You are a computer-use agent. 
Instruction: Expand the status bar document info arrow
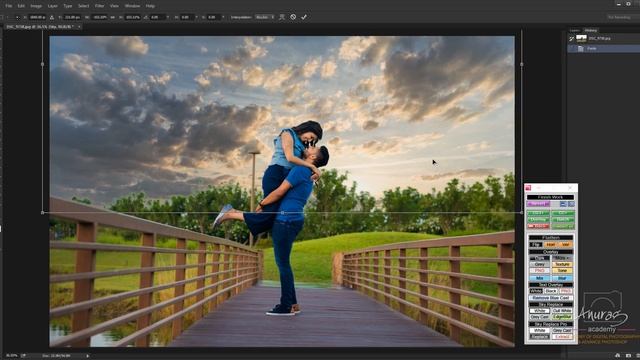coord(87,356)
